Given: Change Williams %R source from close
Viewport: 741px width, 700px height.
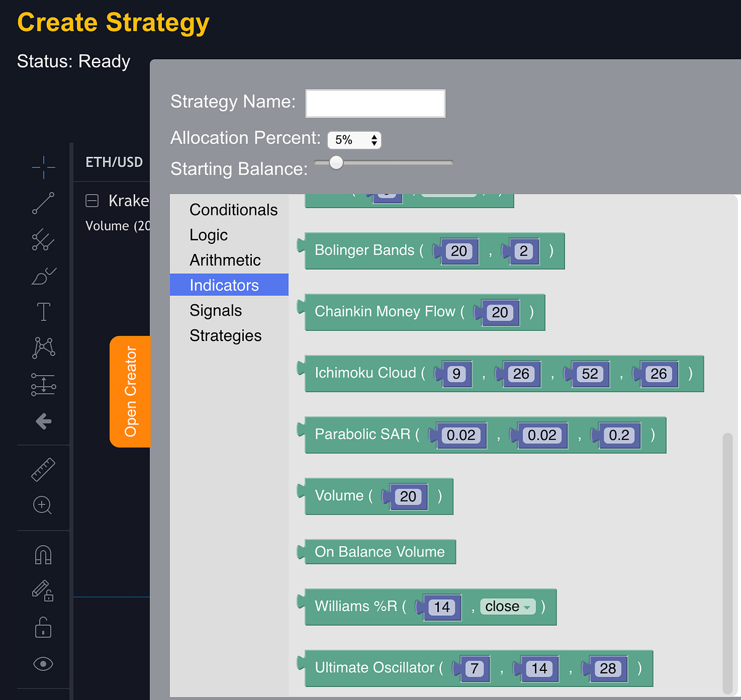Looking at the screenshot, I should point(507,607).
